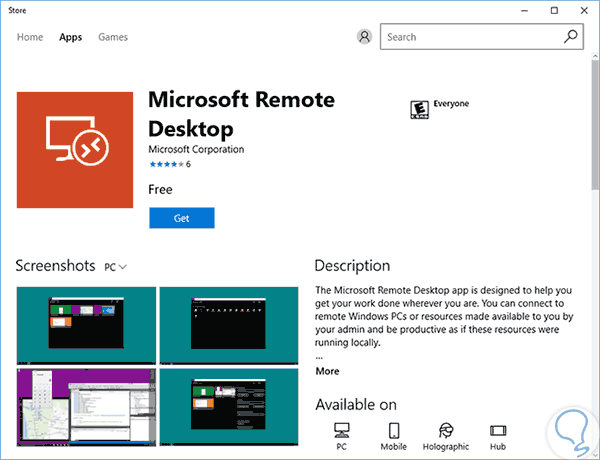Click the vertical scrollbar thumb
This screenshot has width=600, height=460.
tap(595, 124)
